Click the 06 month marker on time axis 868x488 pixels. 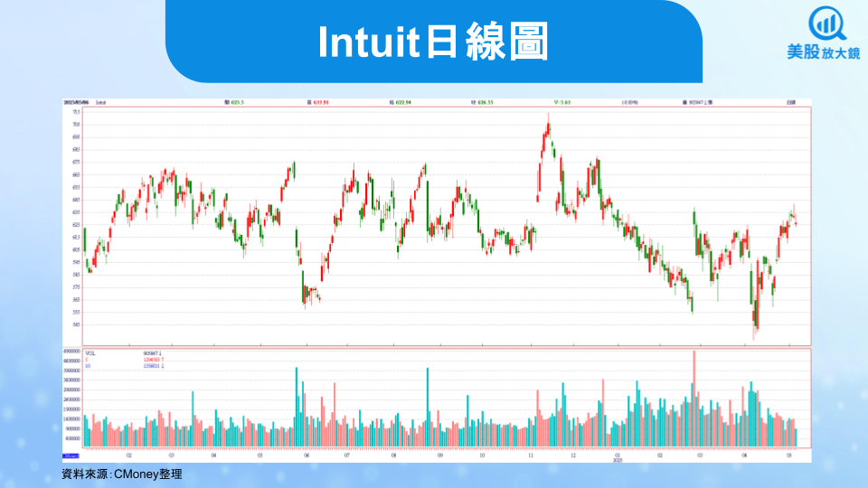[x=307, y=455]
